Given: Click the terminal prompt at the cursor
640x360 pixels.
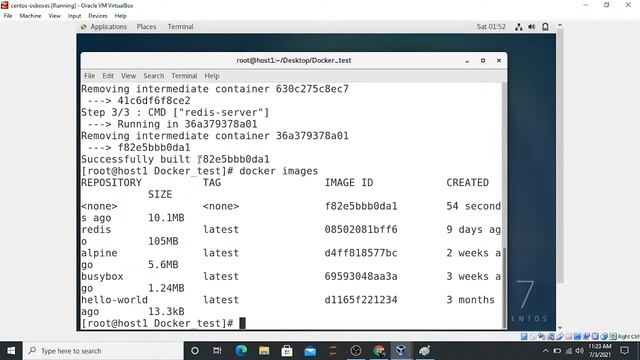Looking at the screenshot, I should [x=242, y=323].
